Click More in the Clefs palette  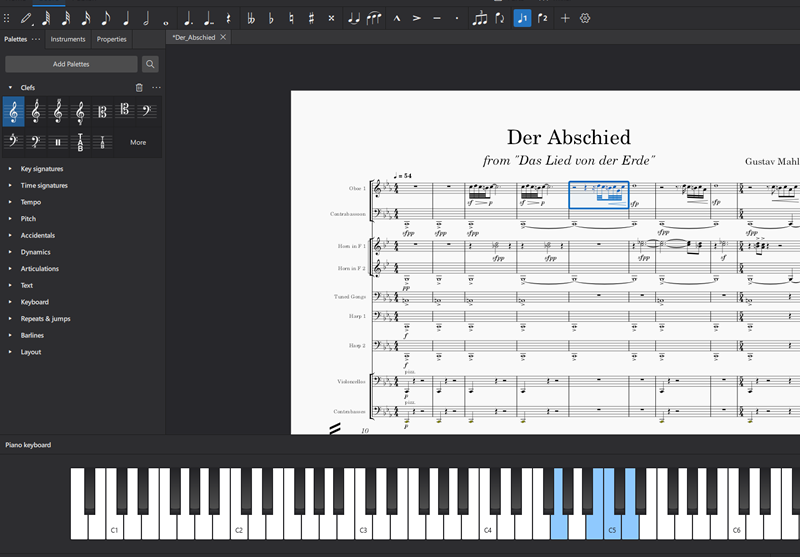(x=138, y=142)
